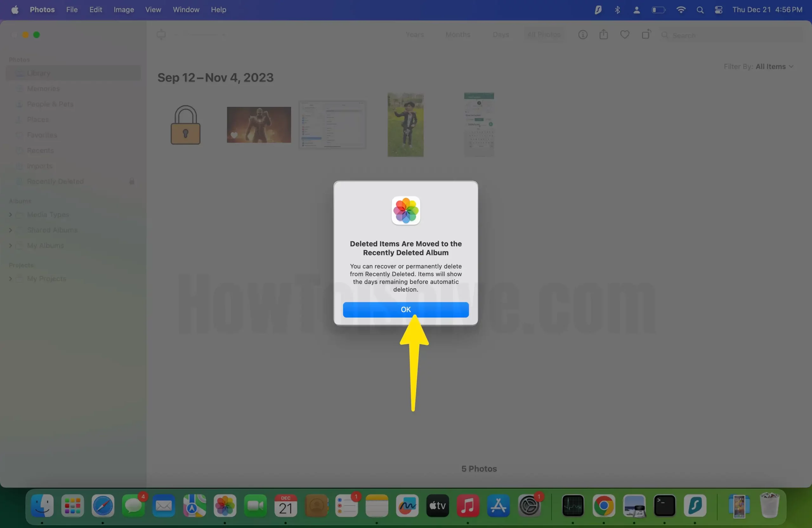Viewport: 812px width, 528px height.
Task: Click the Favorite heart toolbar button
Action: point(625,35)
